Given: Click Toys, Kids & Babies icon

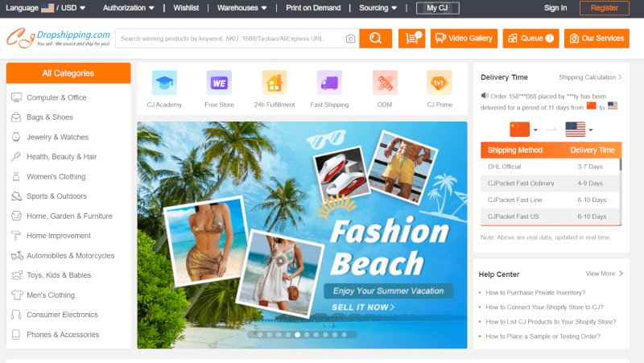Looking at the screenshot, I should (x=17, y=275).
